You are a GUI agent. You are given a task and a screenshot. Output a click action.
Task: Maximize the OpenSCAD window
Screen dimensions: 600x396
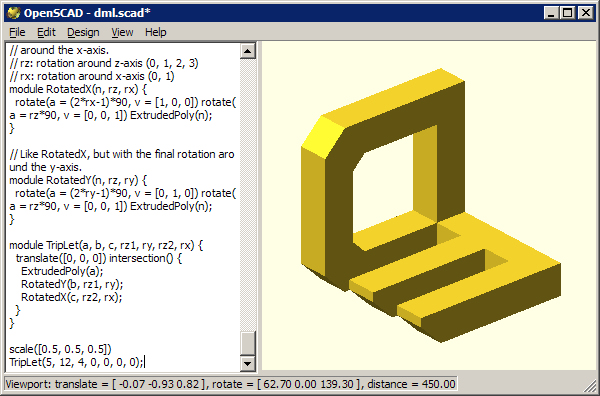tap(568, 13)
